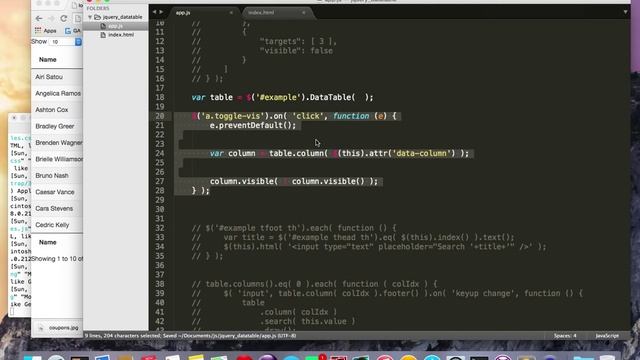Screen dimensions: 640x360
Task: Open the Apps bookmark in browser
Action: (46, 31)
